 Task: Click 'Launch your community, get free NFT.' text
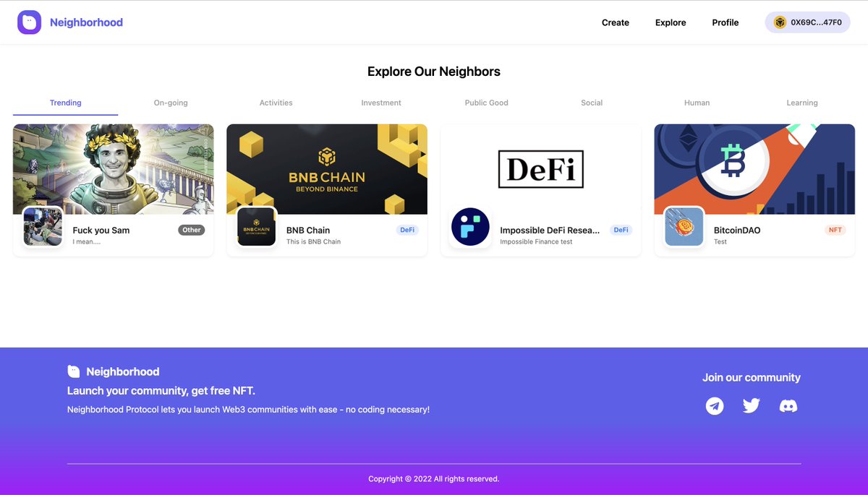[x=161, y=391]
